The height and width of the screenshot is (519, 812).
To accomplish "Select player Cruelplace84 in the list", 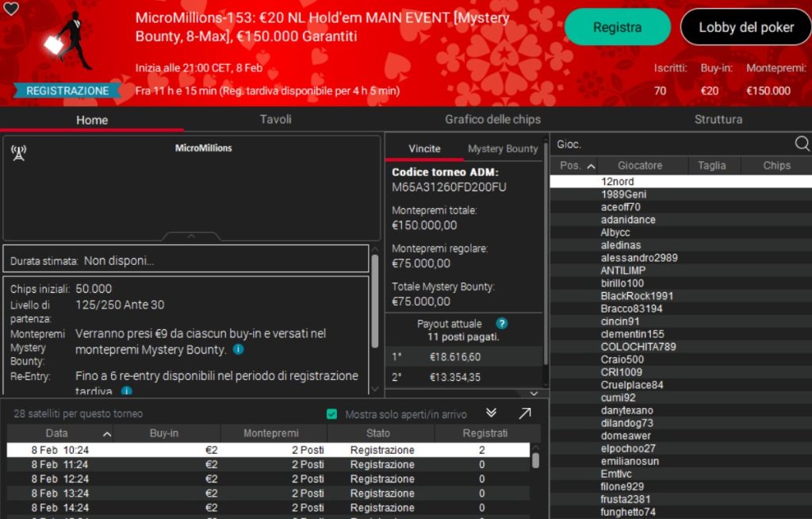I will [x=681, y=385].
